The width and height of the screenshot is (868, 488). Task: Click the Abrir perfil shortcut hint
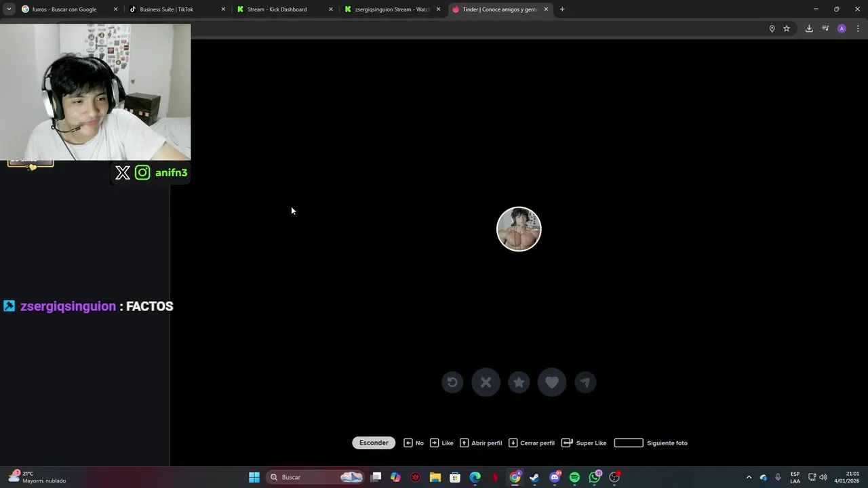[481, 443]
